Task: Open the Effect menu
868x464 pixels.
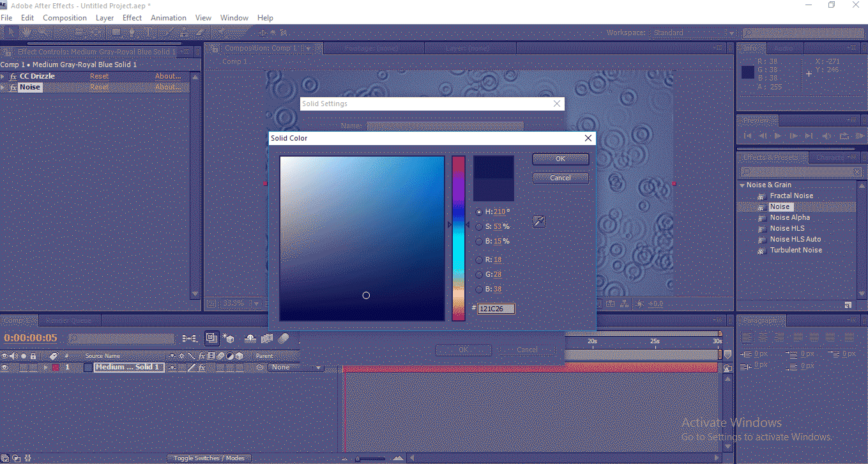Action: (x=132, y=18)
